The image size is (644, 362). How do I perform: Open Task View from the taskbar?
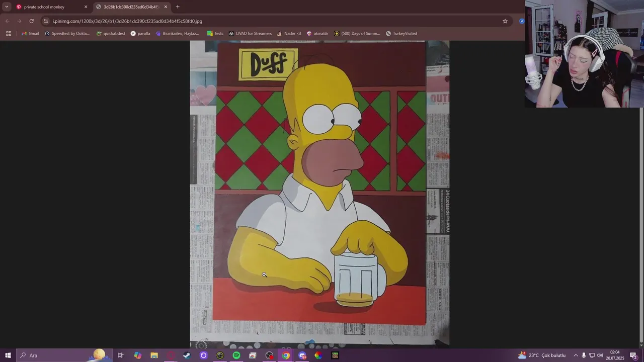tap(121, 355)
